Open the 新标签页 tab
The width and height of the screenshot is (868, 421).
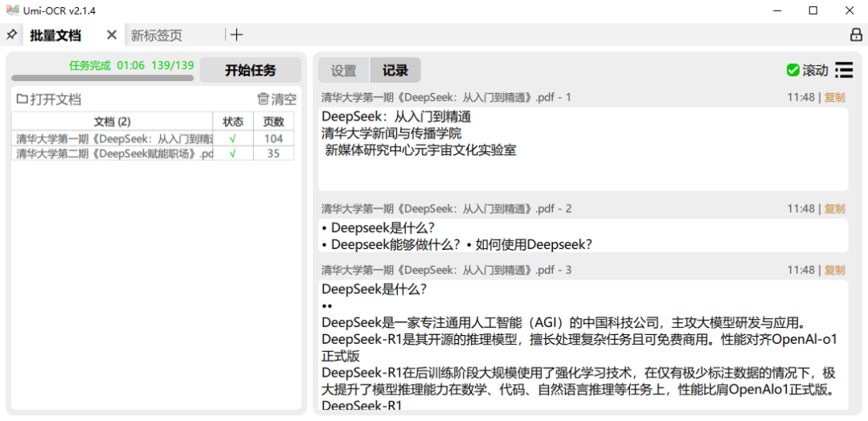156,35
